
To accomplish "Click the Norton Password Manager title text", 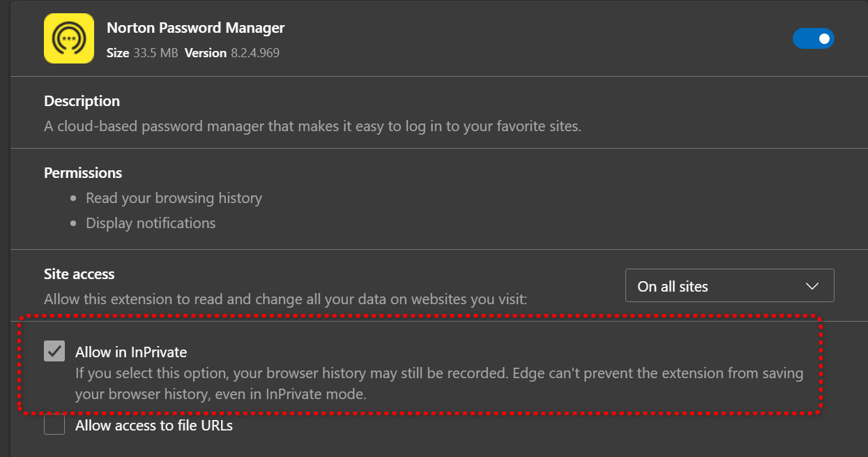I will pos(195,28).
